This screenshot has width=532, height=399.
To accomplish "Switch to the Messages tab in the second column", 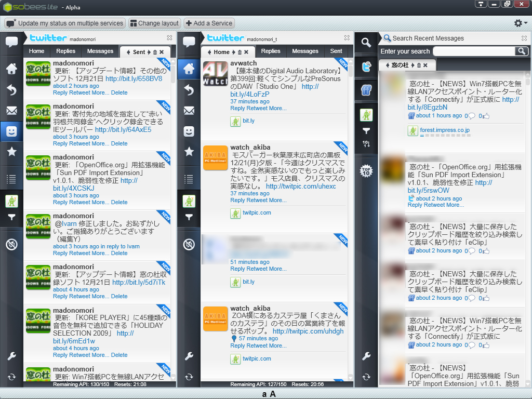I will [305, 51].
